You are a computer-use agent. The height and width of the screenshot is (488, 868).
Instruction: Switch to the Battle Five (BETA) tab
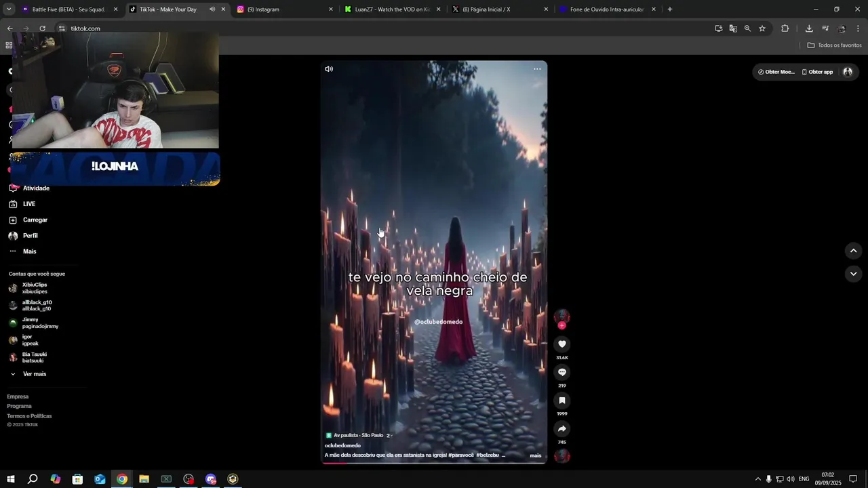[68, 9]
